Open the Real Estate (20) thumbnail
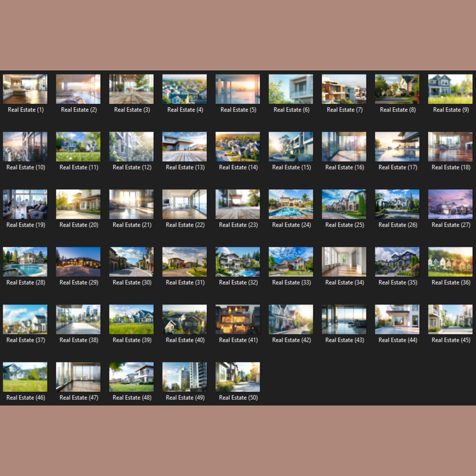This screenshot has width=476, height=476. point(78,204)
